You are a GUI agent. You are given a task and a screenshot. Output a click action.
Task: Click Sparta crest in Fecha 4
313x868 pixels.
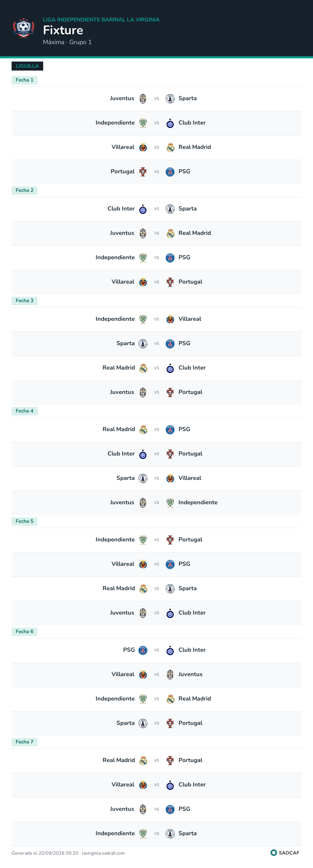tap(143, 478)
